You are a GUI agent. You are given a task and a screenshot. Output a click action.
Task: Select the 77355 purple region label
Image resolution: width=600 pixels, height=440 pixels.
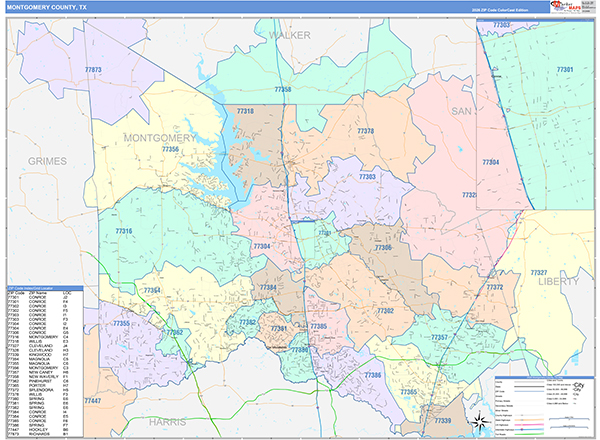pos(121,324)
